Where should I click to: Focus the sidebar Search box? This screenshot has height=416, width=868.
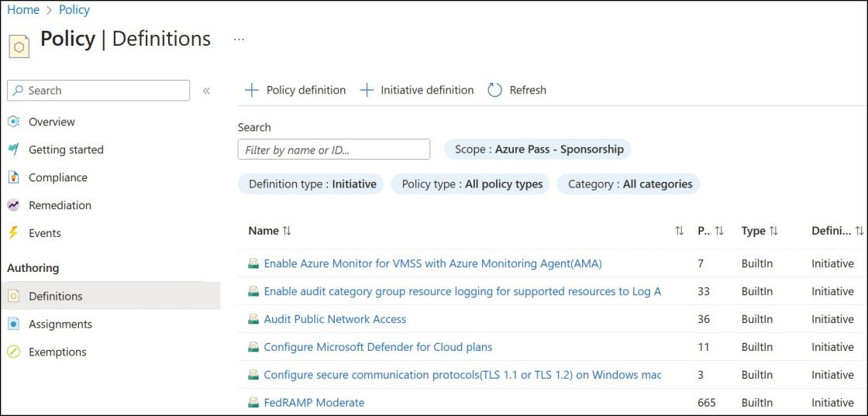(x=98, y=91)
